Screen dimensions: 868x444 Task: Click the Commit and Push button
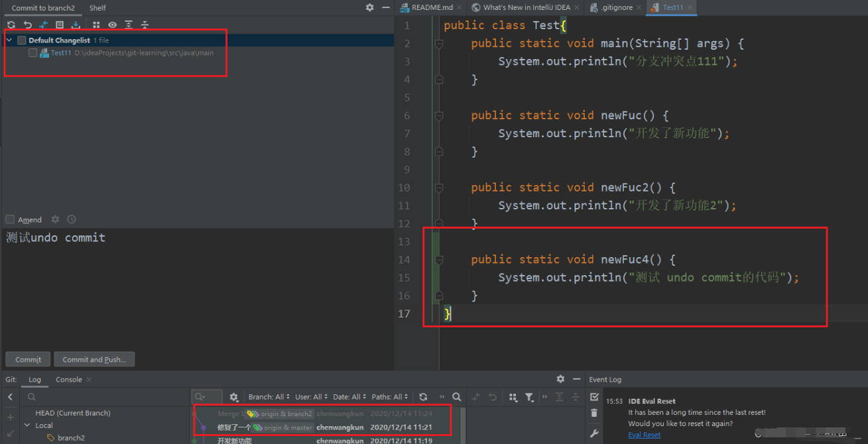95,359
